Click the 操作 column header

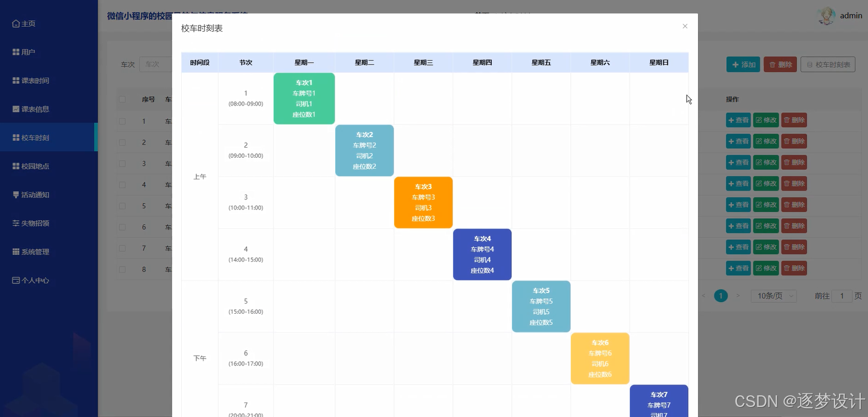coord(732,99)
